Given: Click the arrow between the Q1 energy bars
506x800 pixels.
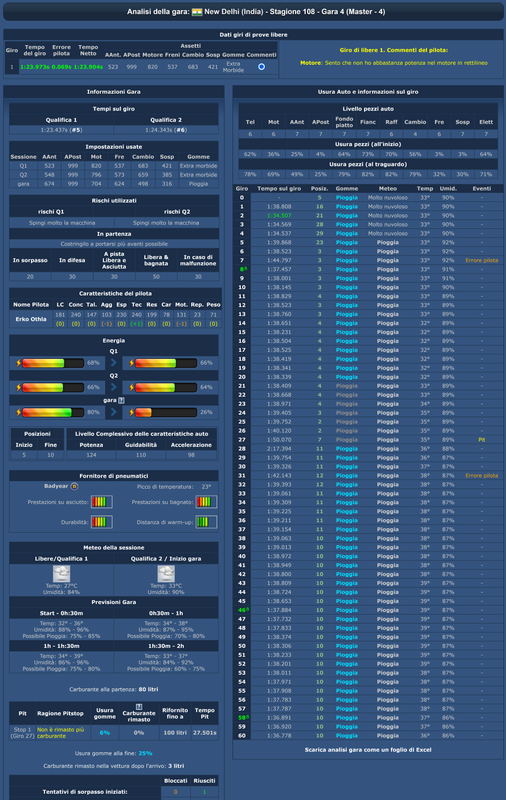Looking at the screenshot, I should [x=114, y=363].
